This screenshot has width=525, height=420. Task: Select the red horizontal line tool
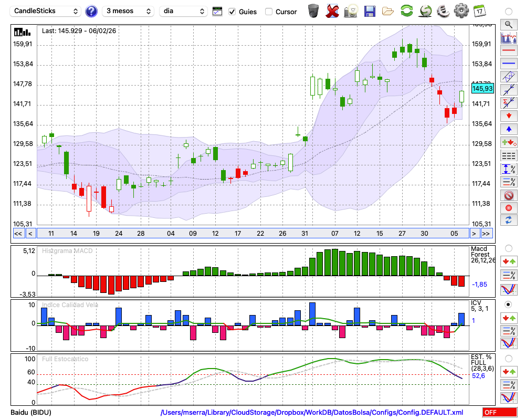tap(508, 50)
